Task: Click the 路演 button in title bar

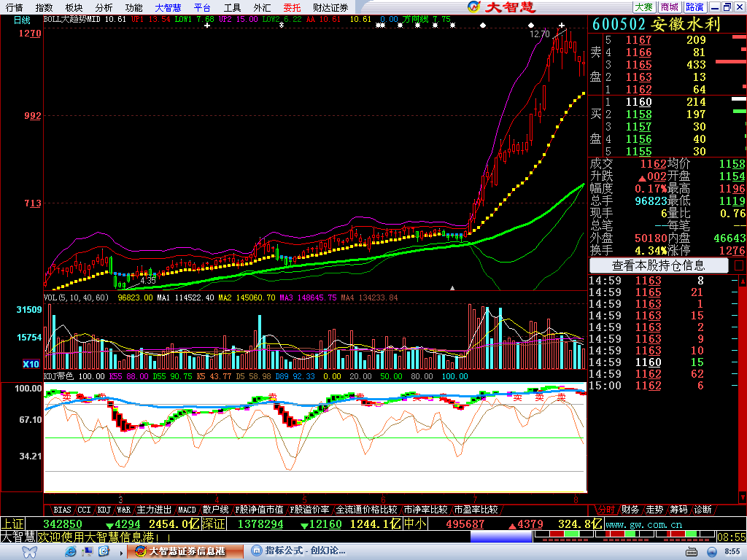Action: 695,7
